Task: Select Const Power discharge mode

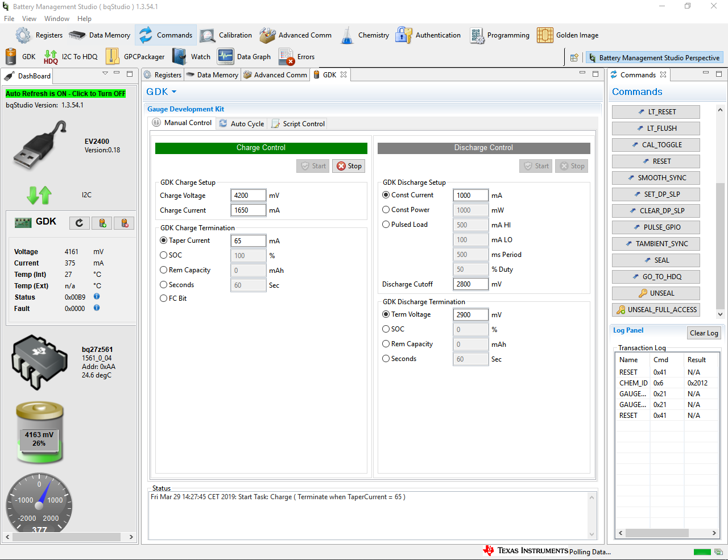Action: point(386,210)
